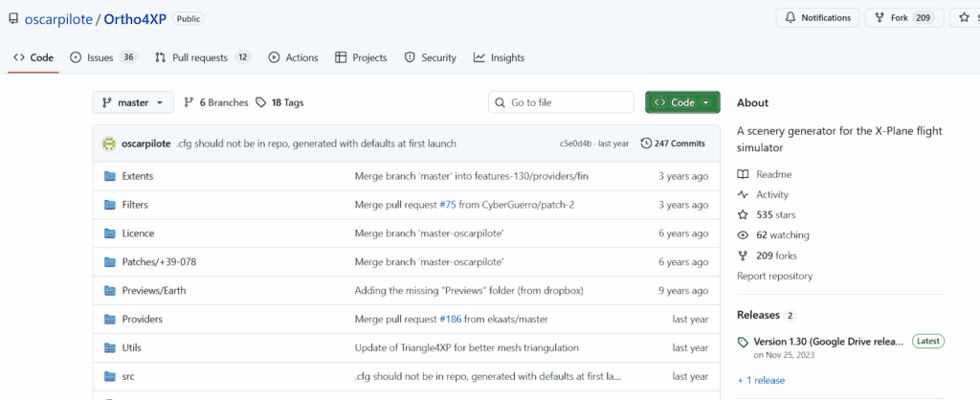
Task: Open the Insights tab
Action: pos(499,57)
